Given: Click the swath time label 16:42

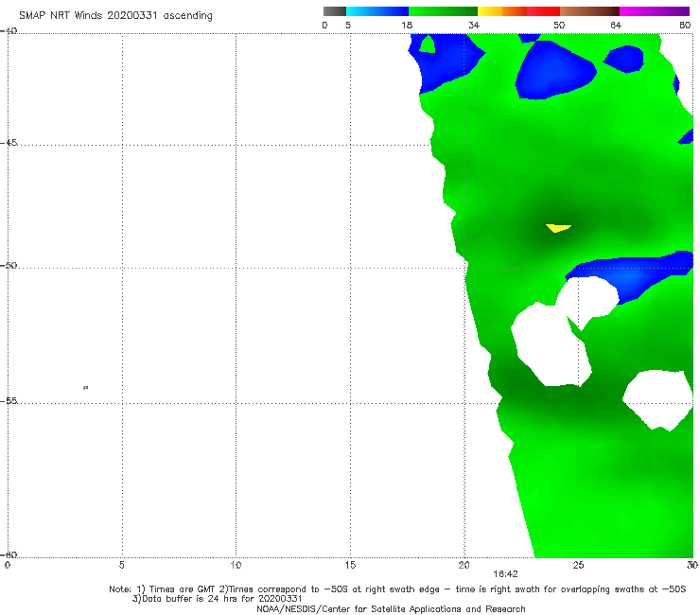Looking at the screenshot, I should [x=505, y=574].
